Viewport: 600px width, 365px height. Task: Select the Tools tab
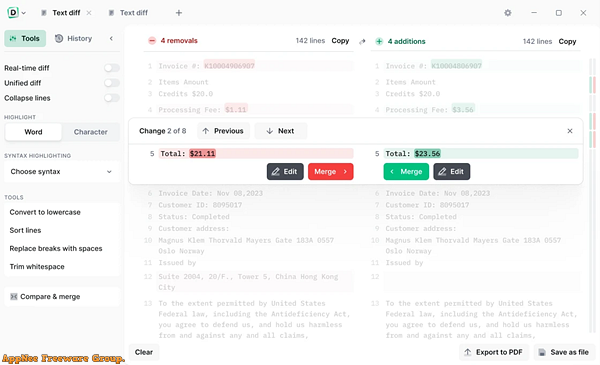click(25, 38)
